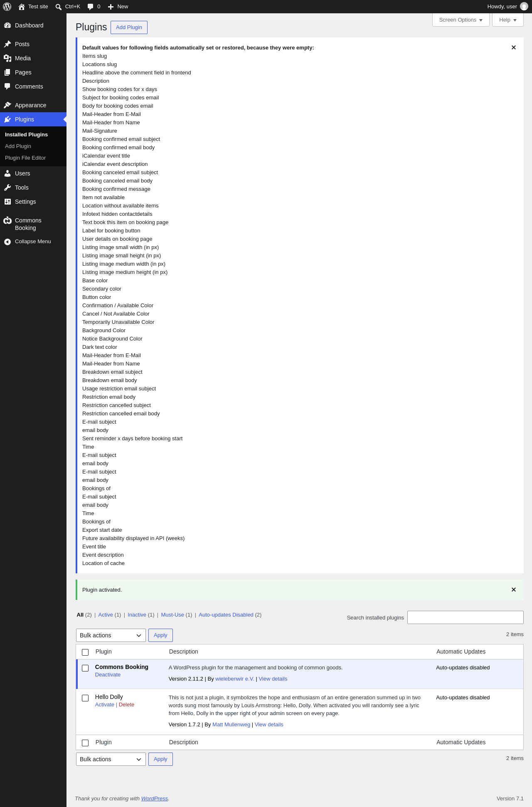The image size is (532, 807).
Task: Focus the Search installed plugins field
Action: (x=465, y=617)
